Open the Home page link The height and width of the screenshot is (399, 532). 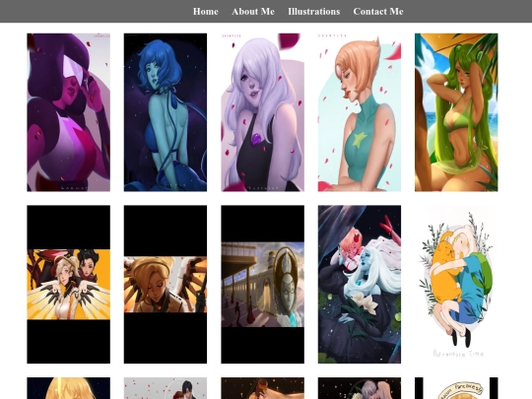[205, 12]
